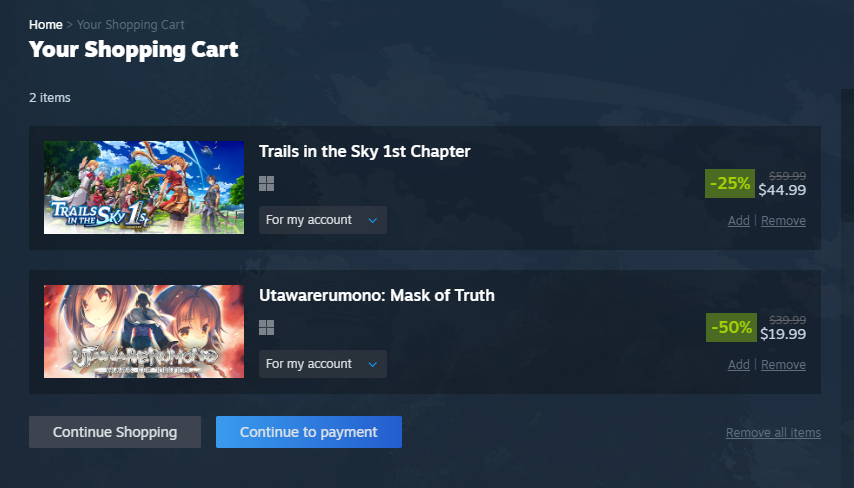Open the Utawarerumono Mask of Truth thumbnail
The image size is (854, 488).
tap(144, 331)
